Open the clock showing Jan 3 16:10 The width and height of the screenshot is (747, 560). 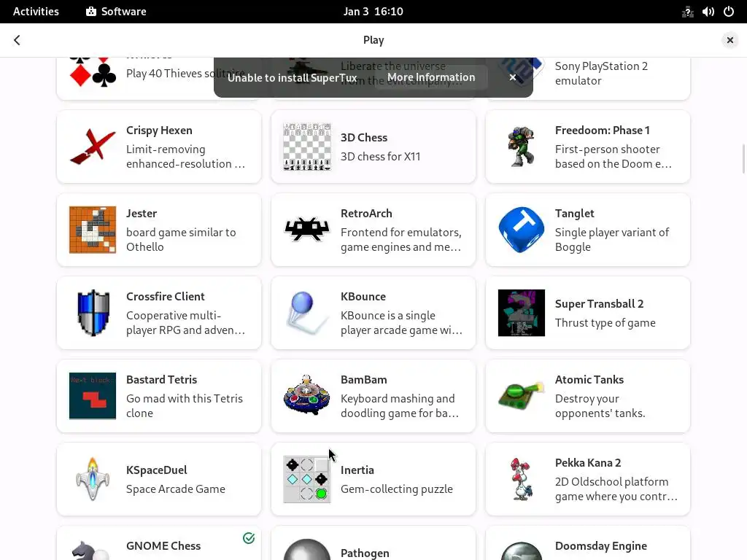tap(373, 12)
